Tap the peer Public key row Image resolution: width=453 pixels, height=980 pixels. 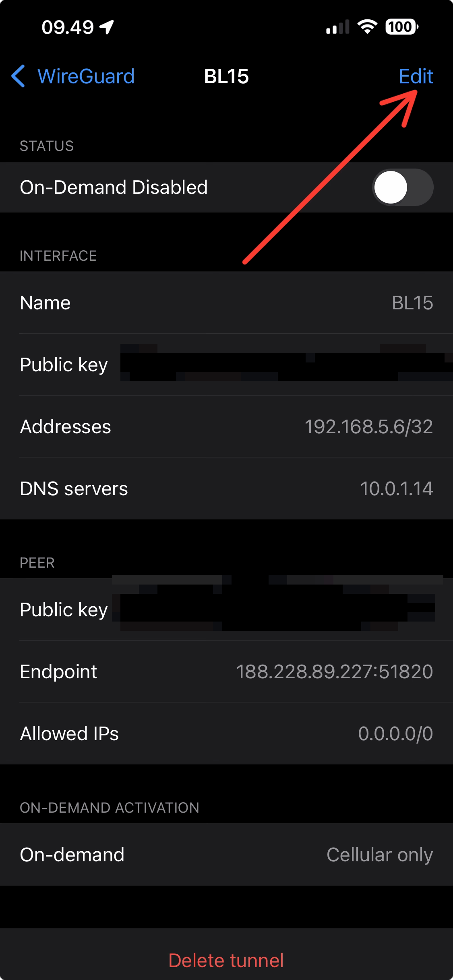[226, 610]
